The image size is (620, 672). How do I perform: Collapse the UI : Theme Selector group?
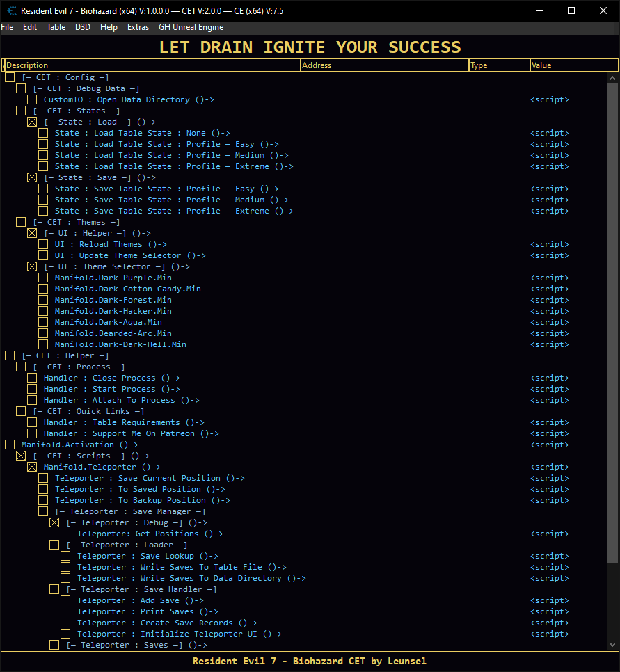(x=32, y=266)
